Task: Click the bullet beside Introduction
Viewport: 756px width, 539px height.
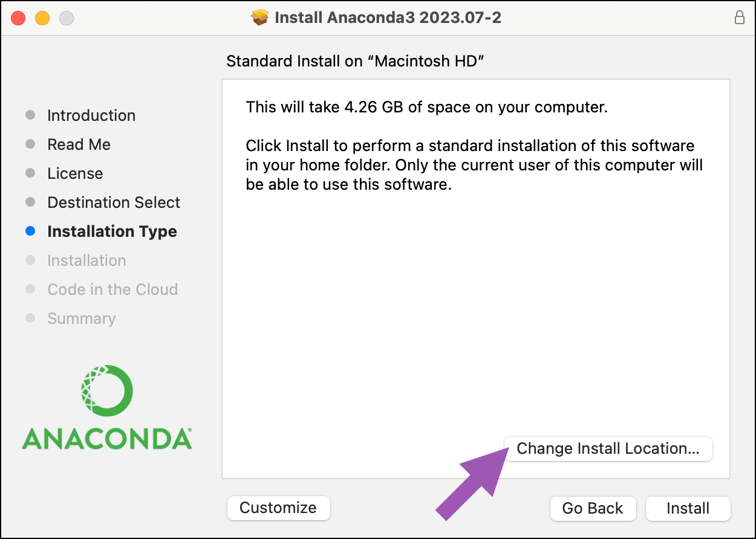Action: (30, 115)
